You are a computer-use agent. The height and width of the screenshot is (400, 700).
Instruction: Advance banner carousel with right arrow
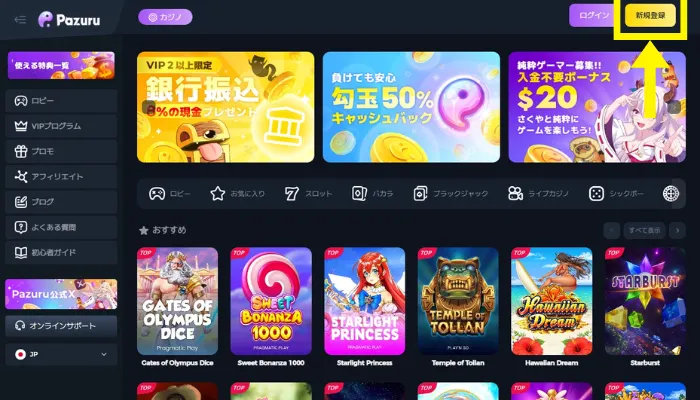[x=674, y=107]
